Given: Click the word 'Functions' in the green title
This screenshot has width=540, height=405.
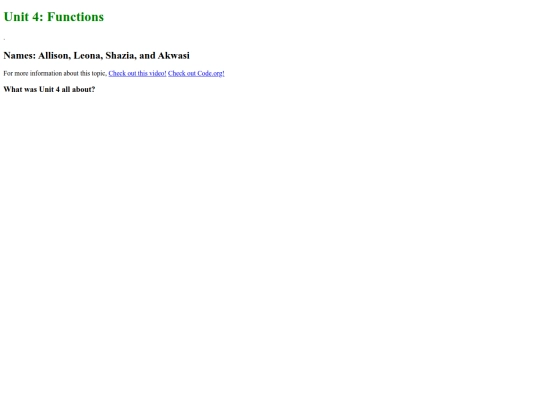Looking at the screenshot, I should coord(75,17).
